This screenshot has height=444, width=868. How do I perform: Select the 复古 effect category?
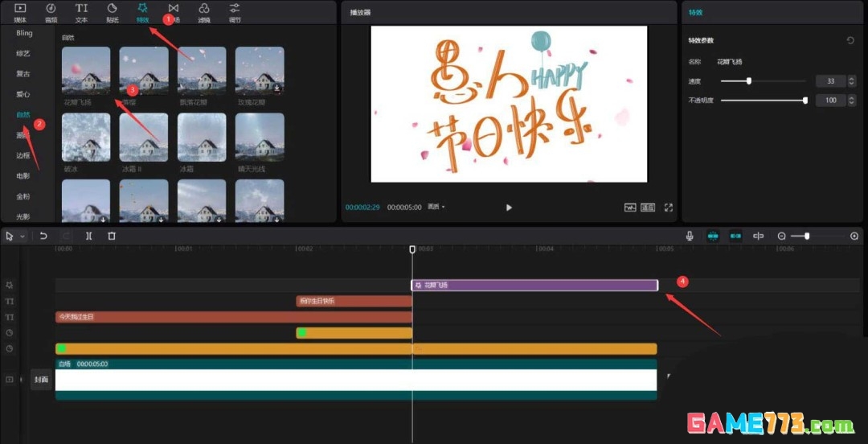point(23,74)
